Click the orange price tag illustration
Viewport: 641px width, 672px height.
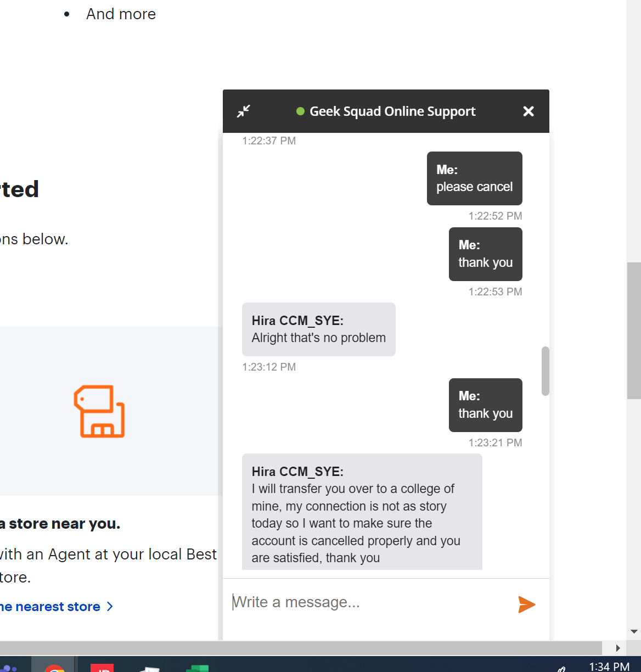point(99,411)
